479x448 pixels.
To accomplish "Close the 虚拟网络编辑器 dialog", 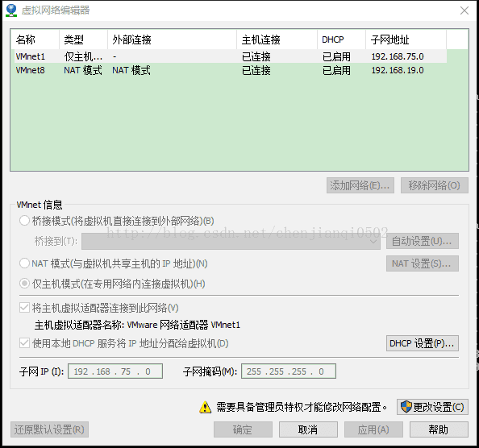I will pos(464,10).
